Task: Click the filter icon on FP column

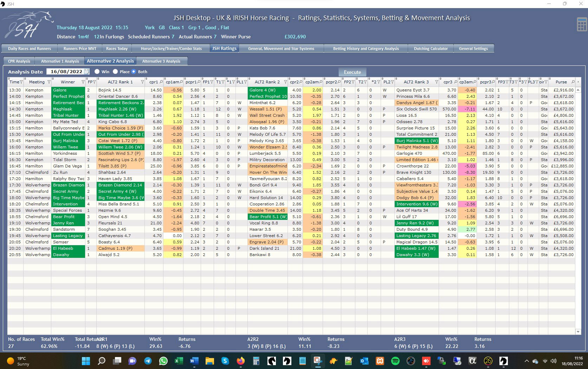Action: tap(94, 82)
